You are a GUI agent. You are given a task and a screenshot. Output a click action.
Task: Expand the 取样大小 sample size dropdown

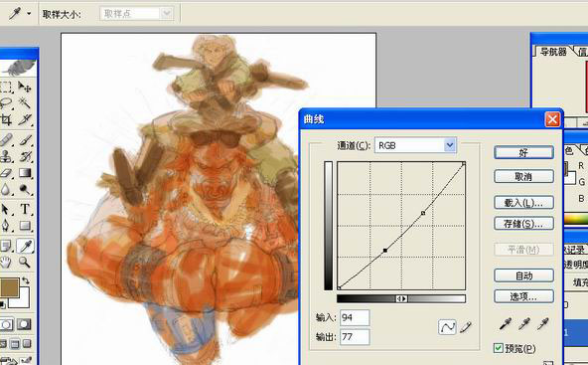coord(136,14)
